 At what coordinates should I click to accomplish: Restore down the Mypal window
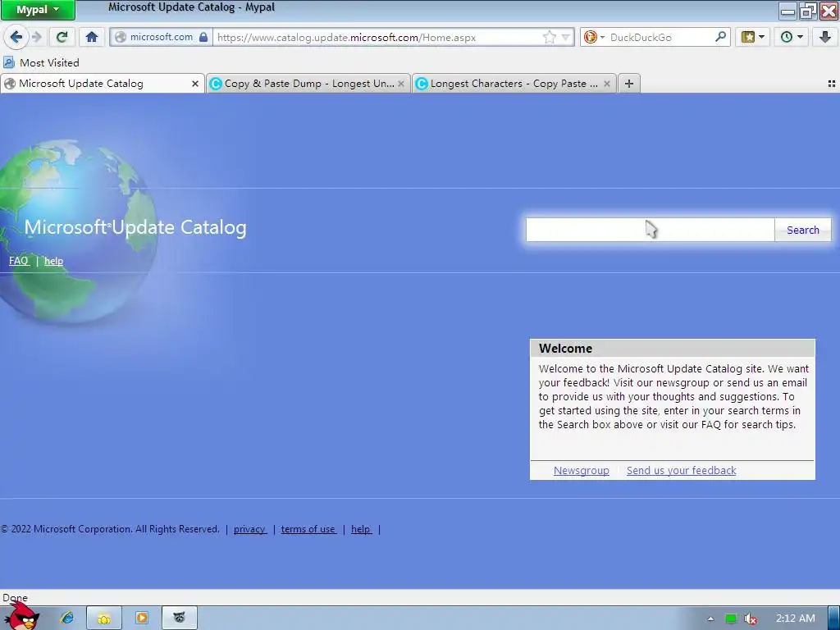point(808,10)
